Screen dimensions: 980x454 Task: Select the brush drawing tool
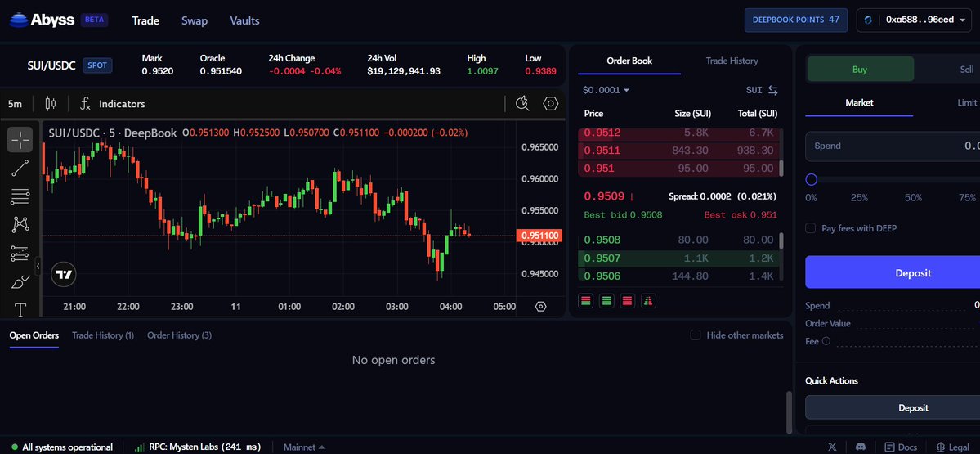pyautogui.click(x=20, y=282)
